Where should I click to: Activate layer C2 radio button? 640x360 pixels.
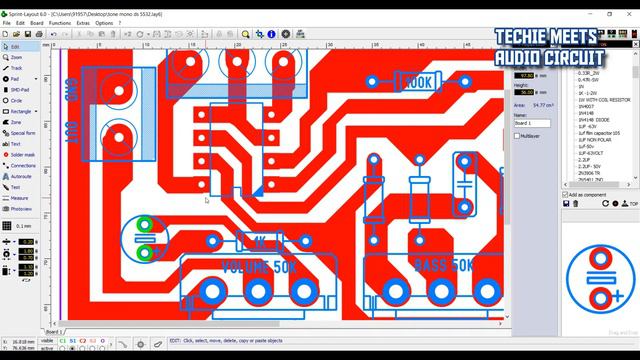click(82, 349)
